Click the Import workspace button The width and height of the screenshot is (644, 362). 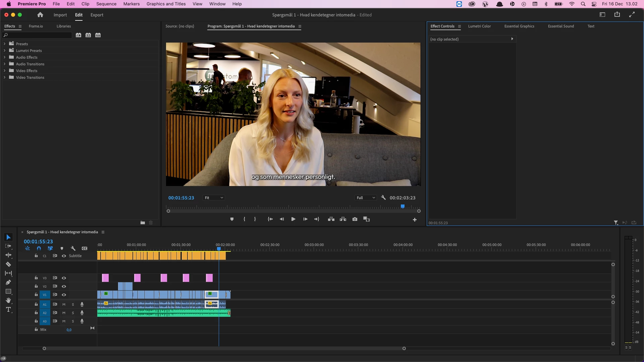click(60, 15)
